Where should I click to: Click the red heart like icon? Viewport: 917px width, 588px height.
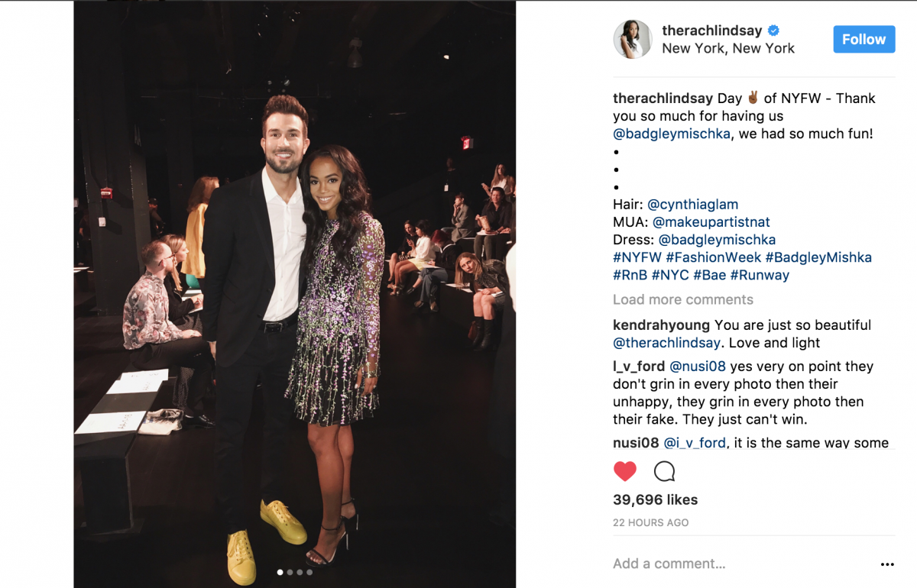click(x=625, y=471)
